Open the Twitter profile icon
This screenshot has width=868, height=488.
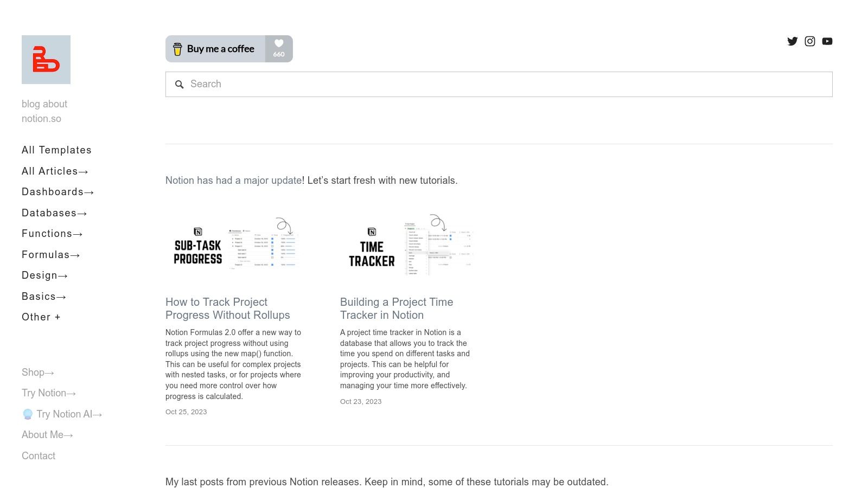coord(792,41)
